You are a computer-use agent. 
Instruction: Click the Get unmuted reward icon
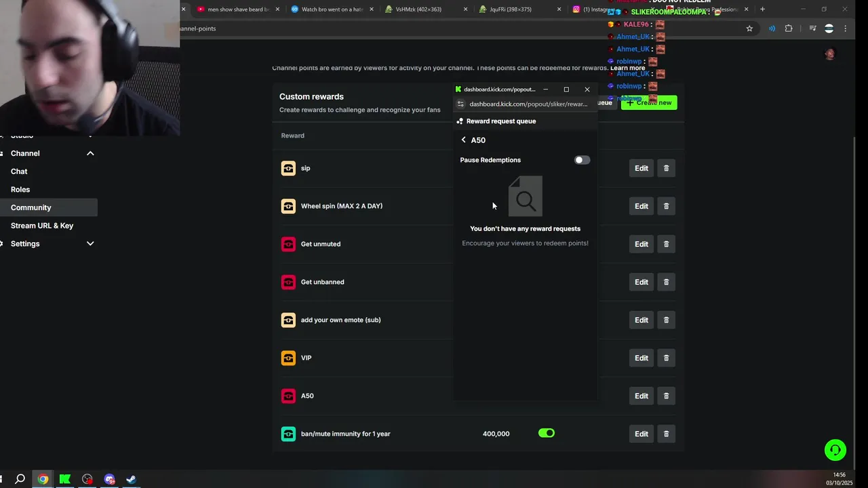[288, 244]
